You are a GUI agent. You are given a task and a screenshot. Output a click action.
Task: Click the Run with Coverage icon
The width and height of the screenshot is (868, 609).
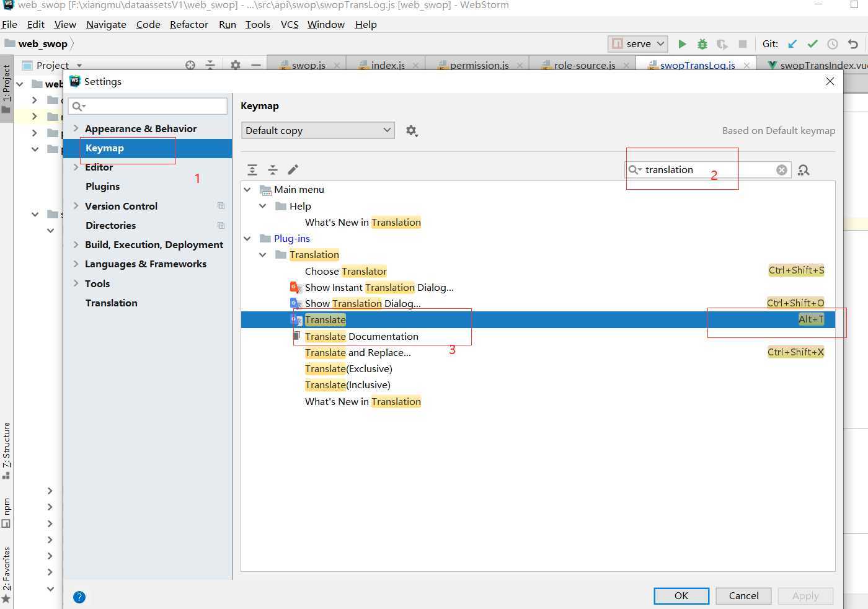coord(722,44)
